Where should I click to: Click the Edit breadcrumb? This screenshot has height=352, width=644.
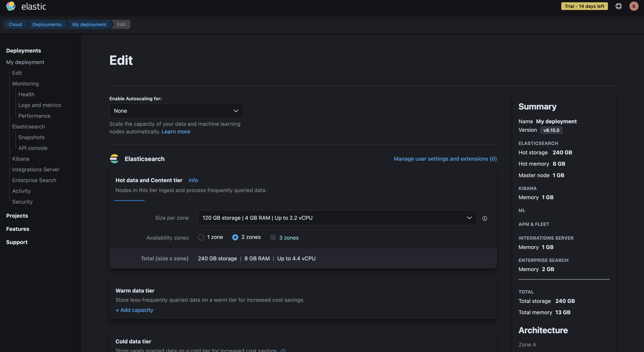121,25
